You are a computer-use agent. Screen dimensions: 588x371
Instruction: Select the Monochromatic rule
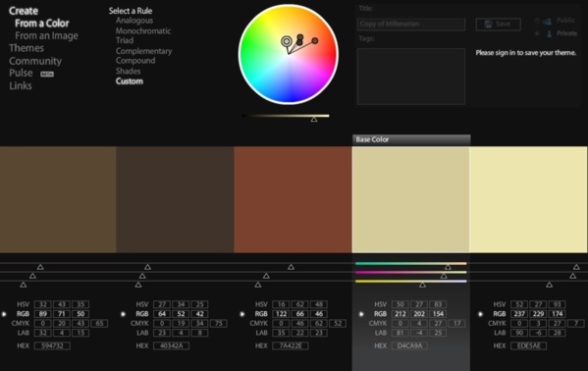(143, 30)
